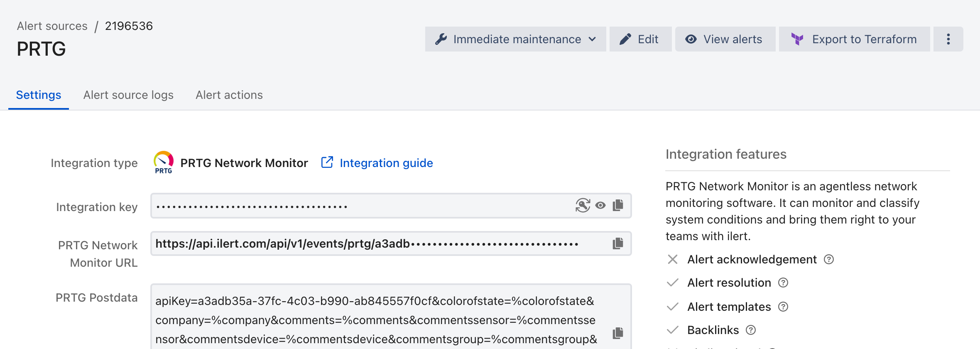
Task: Click the Backlinks feature label
Action: 713,330
